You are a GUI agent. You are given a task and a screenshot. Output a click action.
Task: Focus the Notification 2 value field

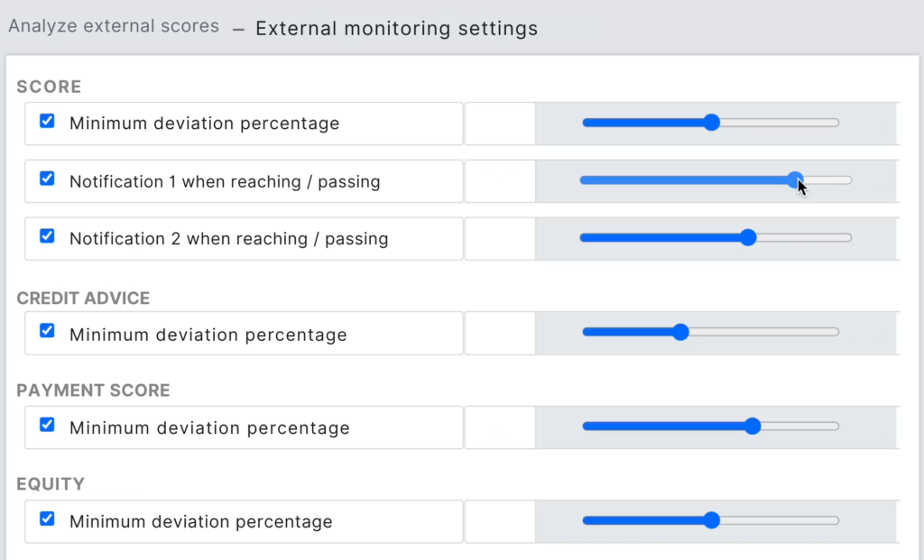pyautogui.click(x=500, y=239)
